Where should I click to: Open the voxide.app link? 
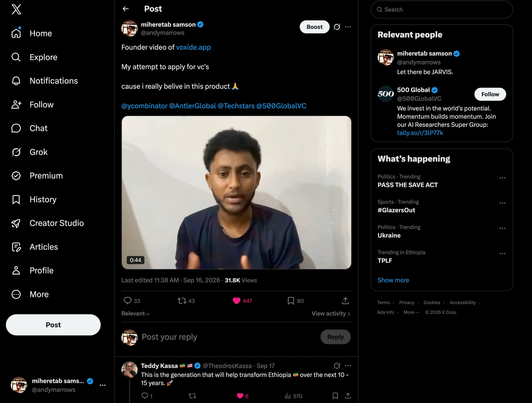click(x=193, y=47)
